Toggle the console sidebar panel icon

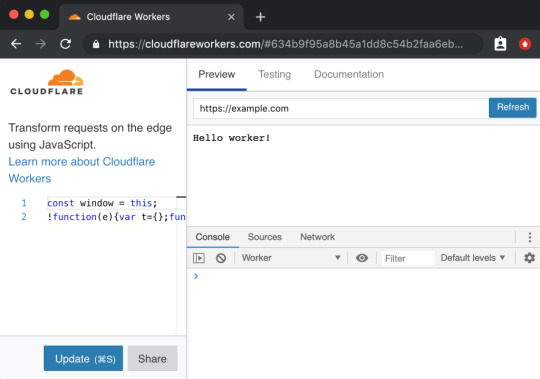click(199, 258)
